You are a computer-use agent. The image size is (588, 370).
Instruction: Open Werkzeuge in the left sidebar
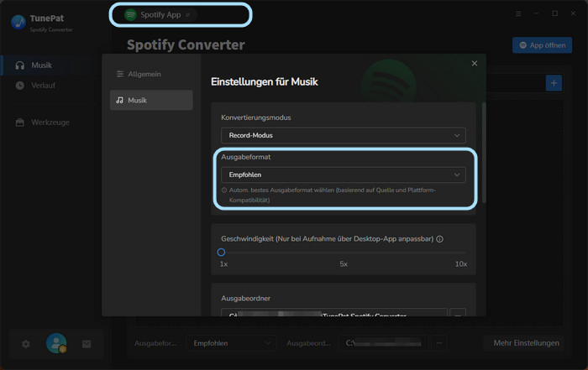50,122
